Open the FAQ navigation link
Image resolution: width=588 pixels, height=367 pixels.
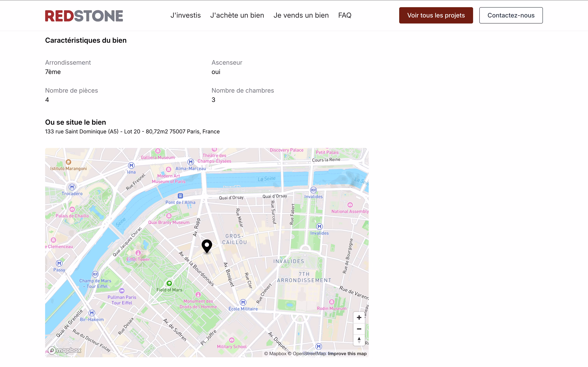(345, 15)
